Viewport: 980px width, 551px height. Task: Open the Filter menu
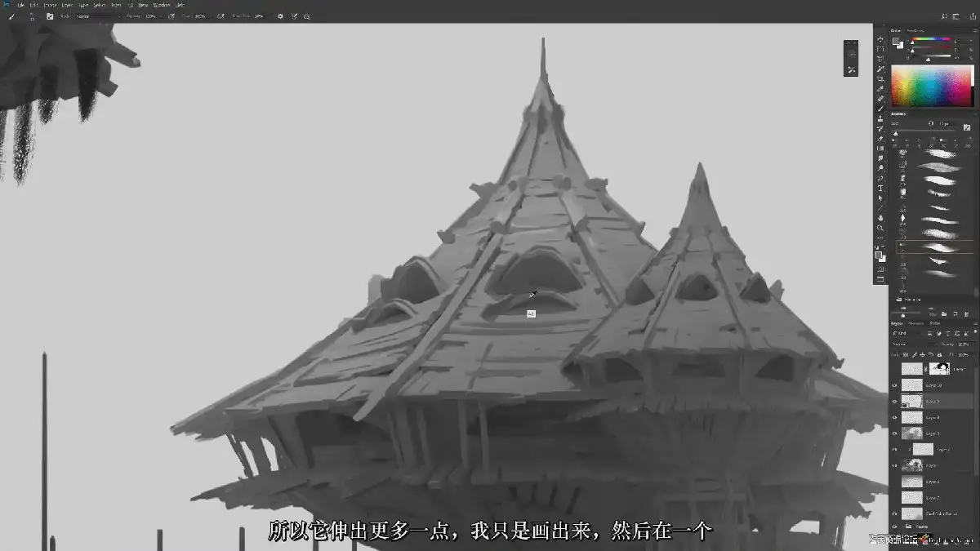tap(115, 5)
